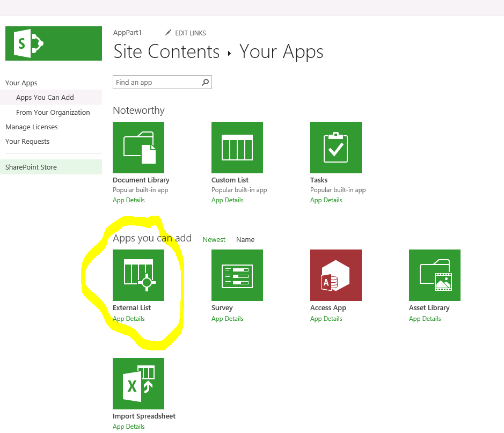Click the Custom List app icon
The image size is (504, 433).
(x=237, y=147)
